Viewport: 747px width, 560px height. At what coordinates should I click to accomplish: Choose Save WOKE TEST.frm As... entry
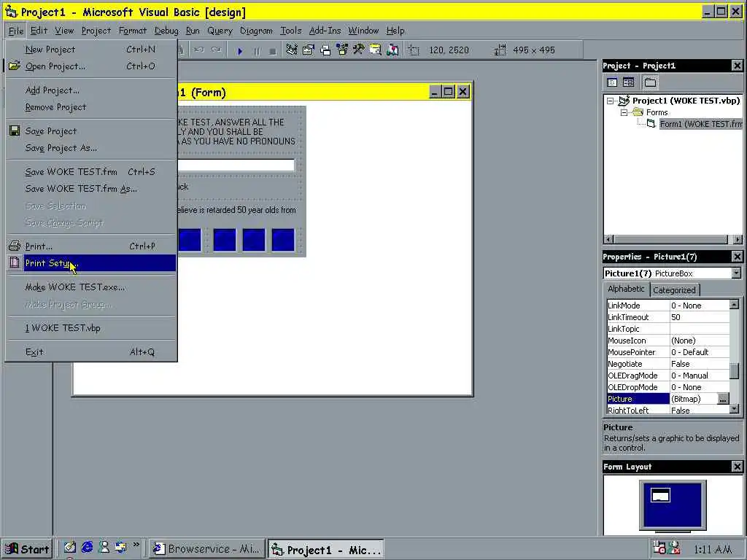(x=90, y=189)
